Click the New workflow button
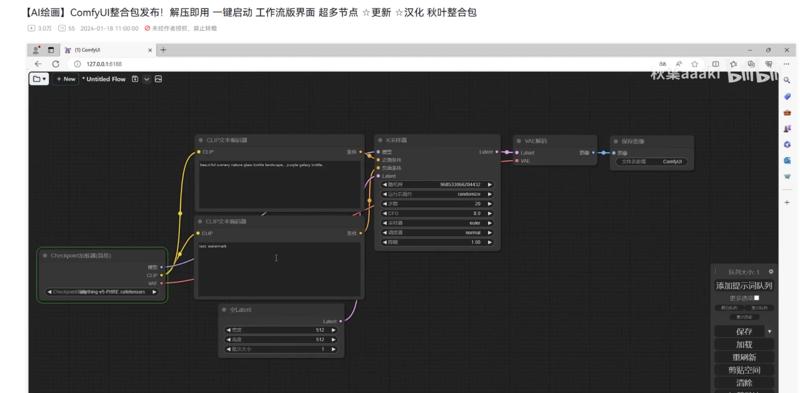Viewport: 800px width, 393px height. pyautogui.click(x=66, y=79)
